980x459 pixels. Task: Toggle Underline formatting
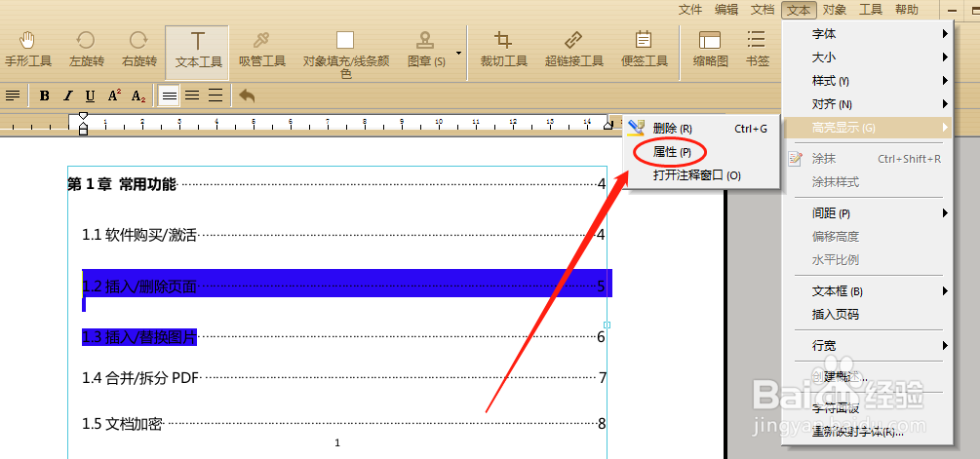pyautogui.click(x=90, y=96)
